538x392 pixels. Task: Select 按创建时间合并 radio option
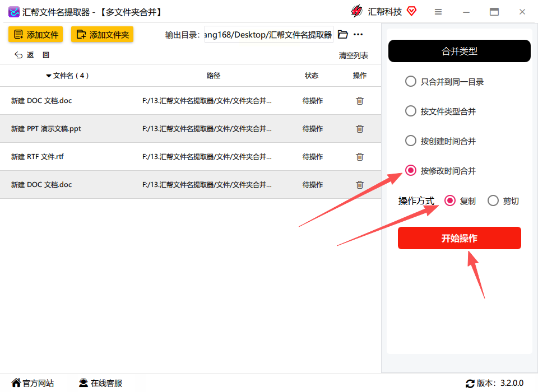tap(411, 141)
